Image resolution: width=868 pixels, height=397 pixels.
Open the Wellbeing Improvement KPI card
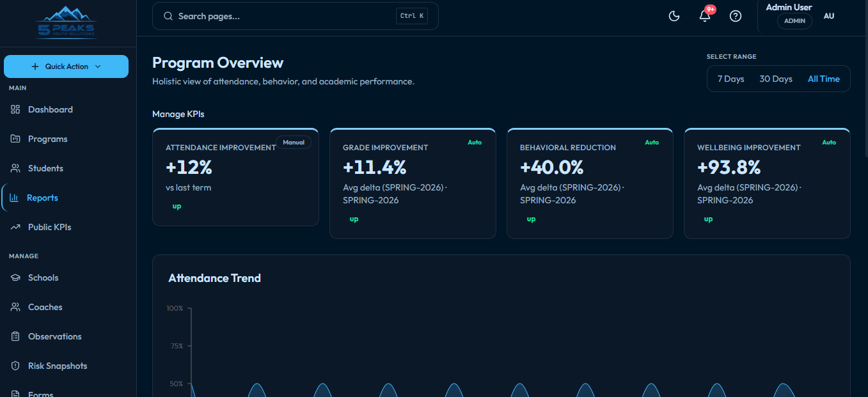(x=767, y=183)
